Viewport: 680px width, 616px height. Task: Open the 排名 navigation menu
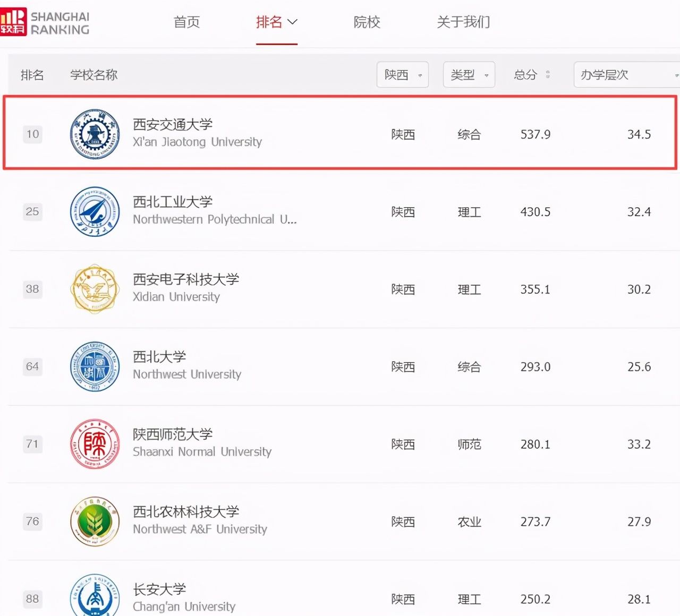tap(276, 22)
